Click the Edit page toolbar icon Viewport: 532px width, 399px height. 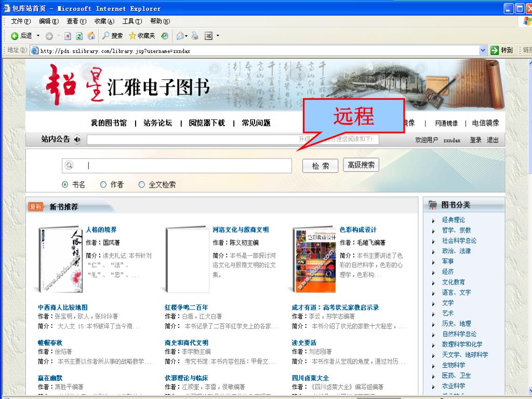click(x=209, y=36)
